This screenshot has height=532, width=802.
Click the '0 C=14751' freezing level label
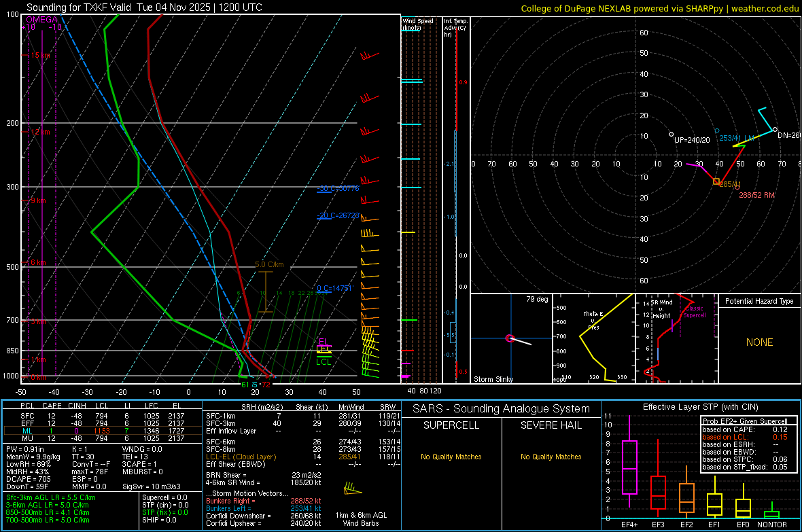click(335, 289)
